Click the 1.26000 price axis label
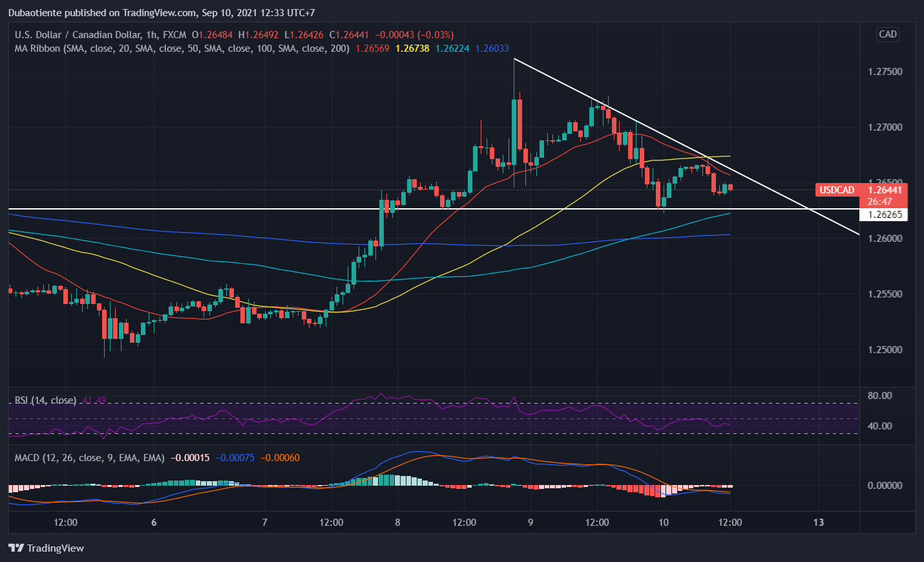 (x=885, y=239)
